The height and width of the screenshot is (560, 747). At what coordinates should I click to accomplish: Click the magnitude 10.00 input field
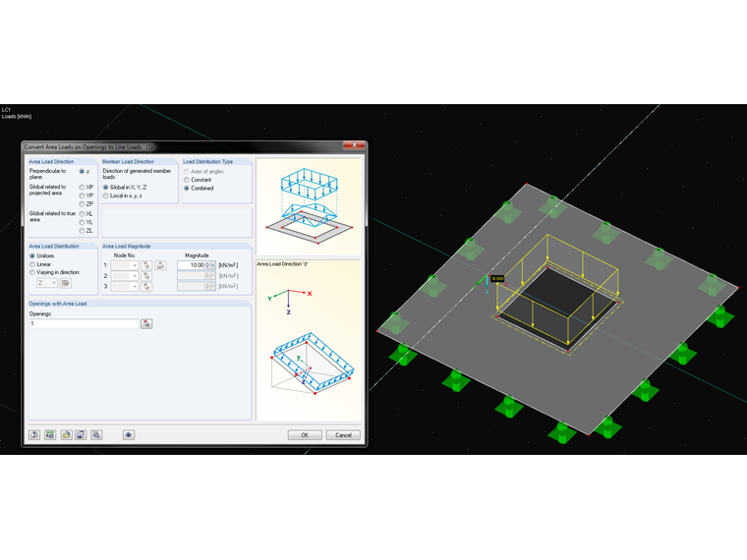coord(191,265)
